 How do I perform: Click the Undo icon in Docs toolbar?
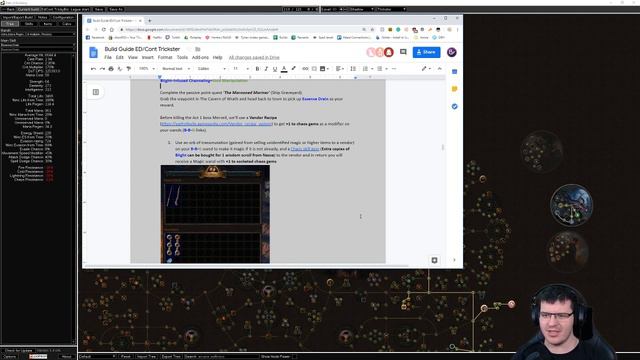click(x=93, y=69)
